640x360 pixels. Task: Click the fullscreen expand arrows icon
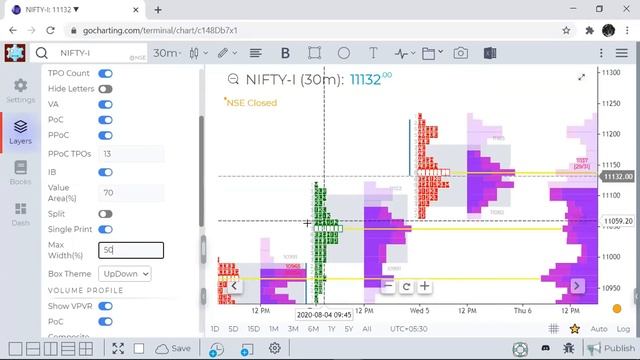[x=118, y=349]
